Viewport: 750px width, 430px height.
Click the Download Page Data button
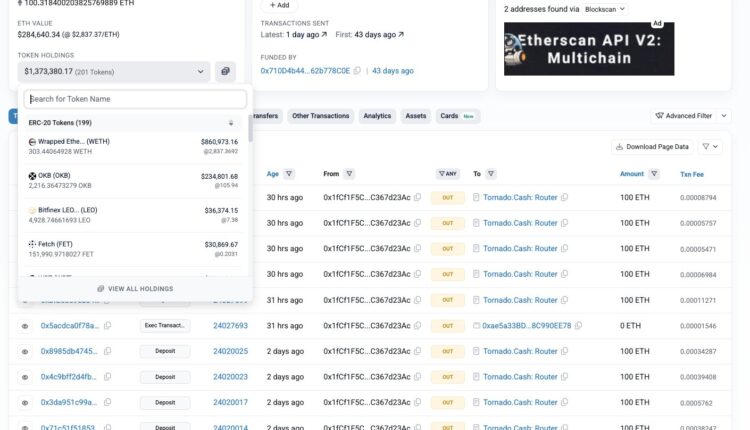pyautogui.click(x=651, y=146)
